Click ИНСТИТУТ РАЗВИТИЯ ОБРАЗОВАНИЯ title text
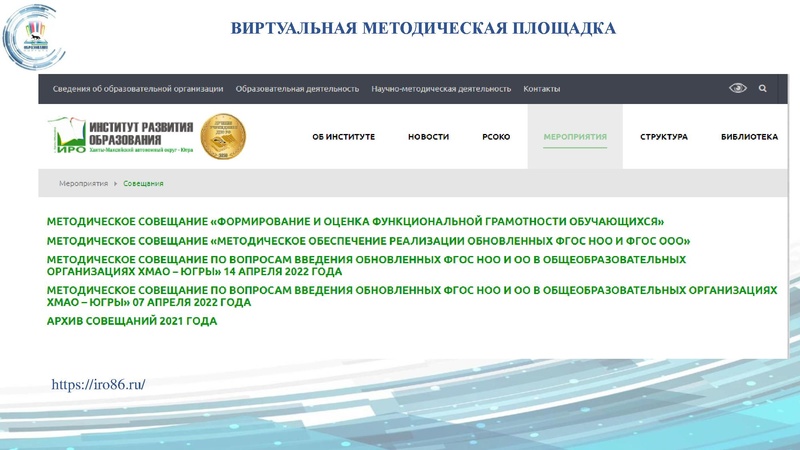 click(141, 133)
